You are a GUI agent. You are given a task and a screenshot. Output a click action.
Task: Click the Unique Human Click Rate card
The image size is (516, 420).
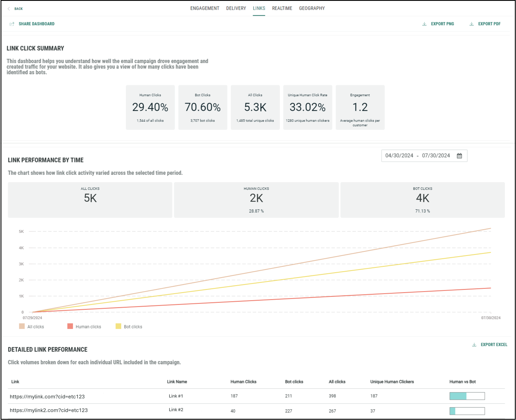coord(308,107)
